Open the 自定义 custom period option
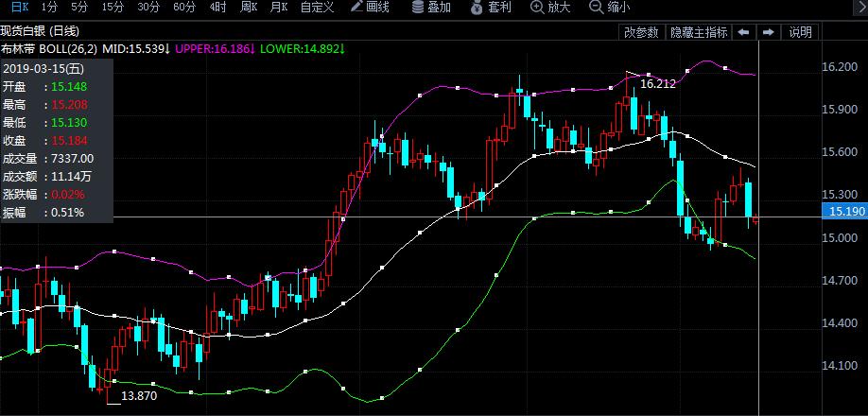 coord(317,8)
